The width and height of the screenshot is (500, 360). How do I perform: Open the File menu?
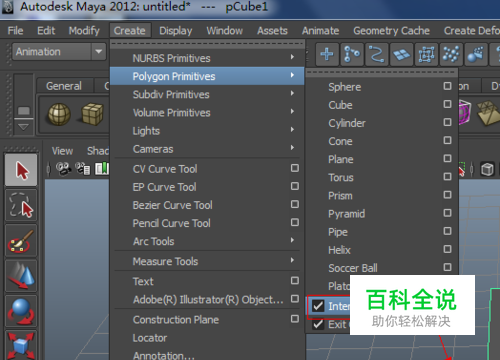click(15, 31)
